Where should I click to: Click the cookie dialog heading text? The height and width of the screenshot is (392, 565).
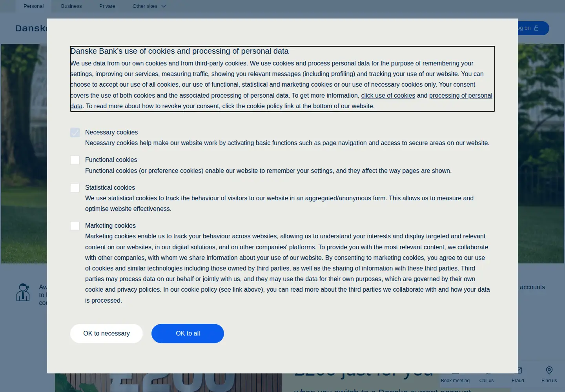click(179, 51)
